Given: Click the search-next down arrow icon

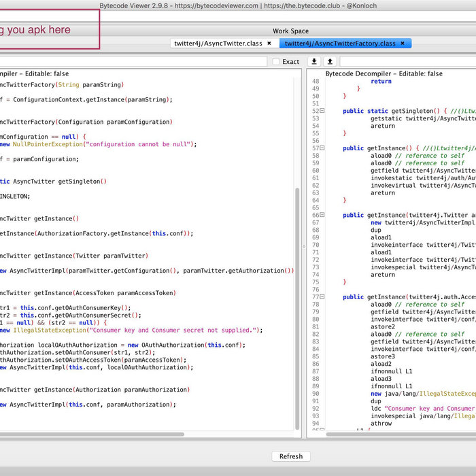Looking at the screenshot, I should pos(314,61).
